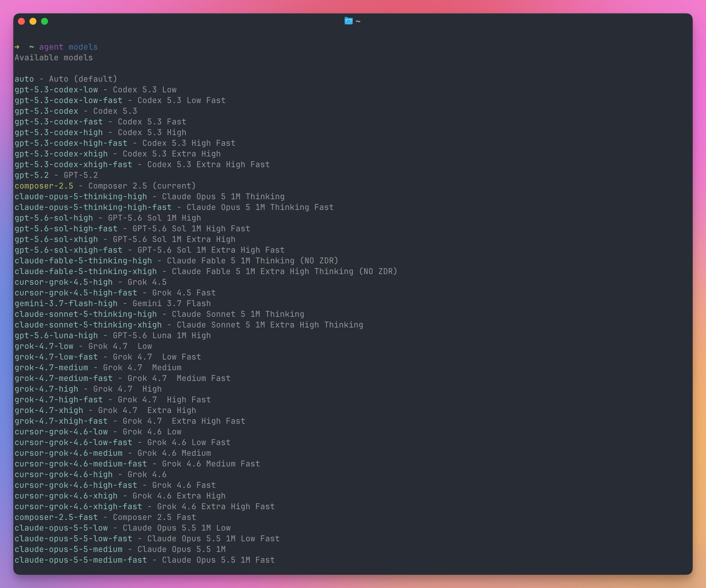Click the 'gpt-5.3-codex-high' model id
The height and width of the screenshot is (588, 706).
coord(59,132)
